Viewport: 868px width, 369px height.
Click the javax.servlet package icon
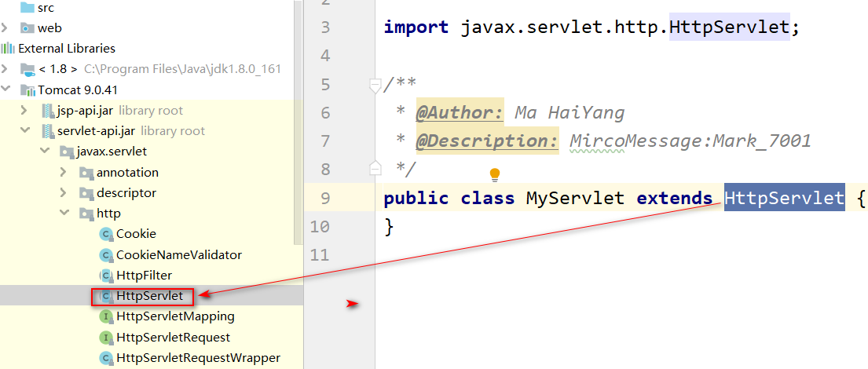coord(67,152)
